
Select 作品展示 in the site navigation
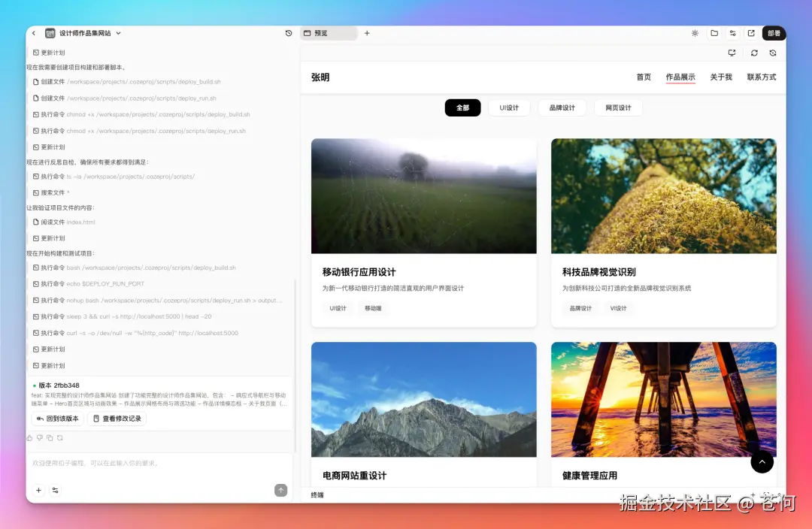[x=680, y=77]
